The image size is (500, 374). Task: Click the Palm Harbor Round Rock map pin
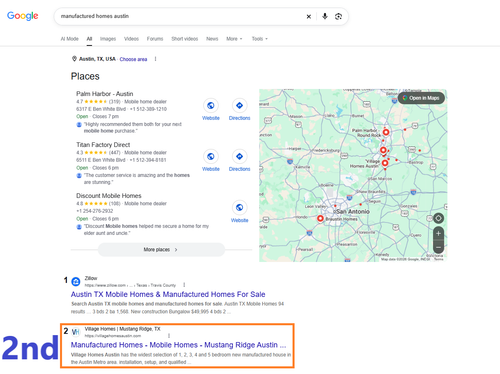386,132
